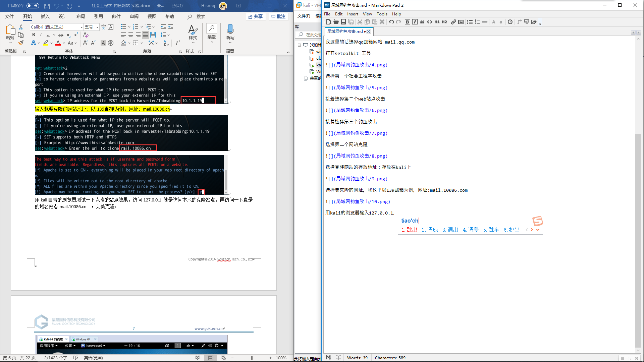The height and width of the screenshot is (362, 644).
Task: Click the Cut scissors icon in Word
Action: (x=21, y=27)
